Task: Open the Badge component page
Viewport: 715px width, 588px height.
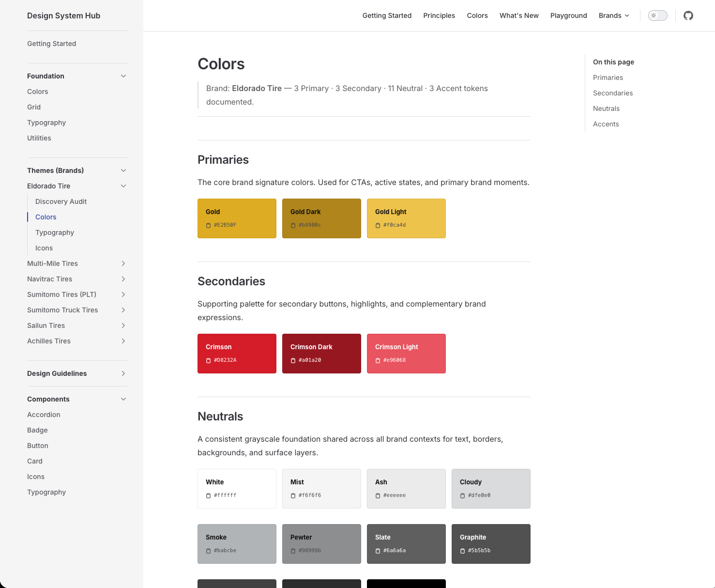Action: (37, 430)
